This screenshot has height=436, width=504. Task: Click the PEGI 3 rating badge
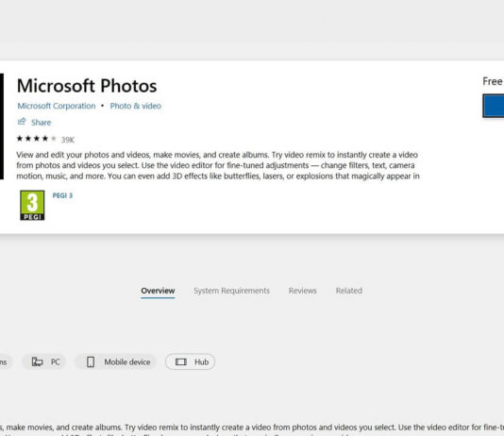point(32,205)
